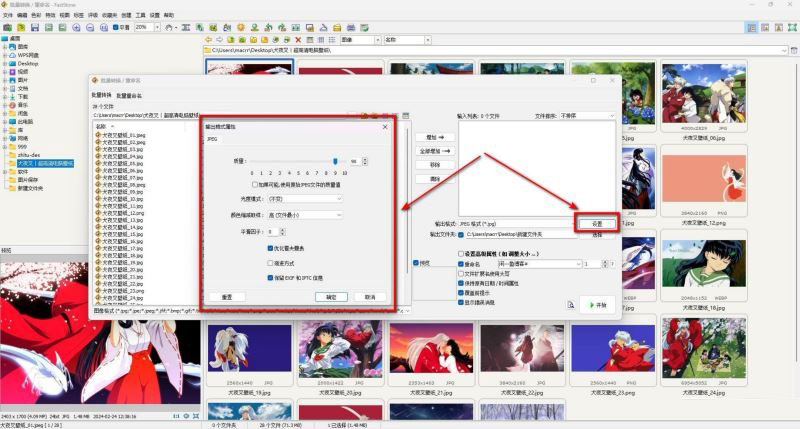
Task: Click the thumbnail view mode icon top right
Action: (752, 28)
